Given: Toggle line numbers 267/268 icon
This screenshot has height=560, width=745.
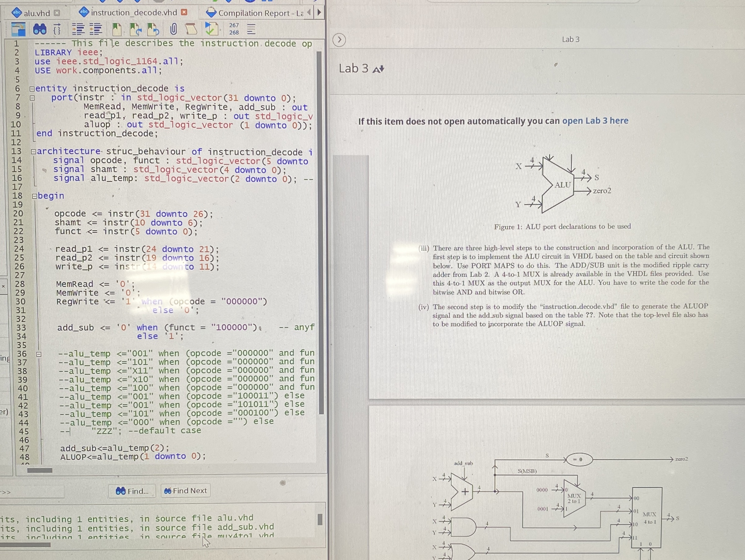Looking at the screenshot, I should coord(234,29).
